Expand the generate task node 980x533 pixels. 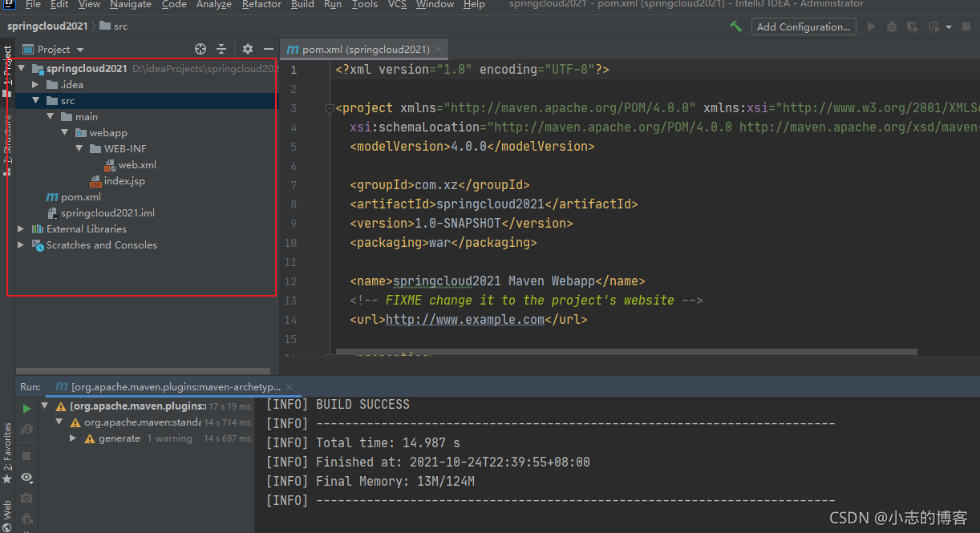click(x=73, y=438)
